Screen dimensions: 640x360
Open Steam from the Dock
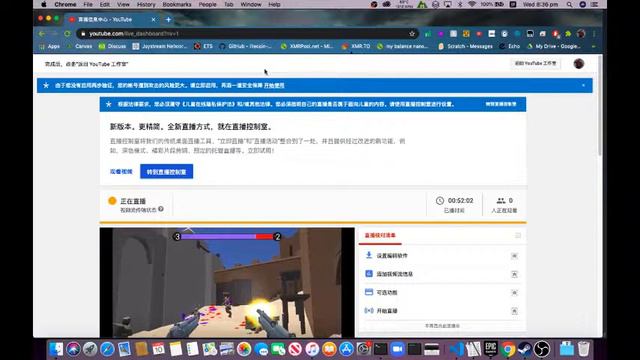point(525,349)
